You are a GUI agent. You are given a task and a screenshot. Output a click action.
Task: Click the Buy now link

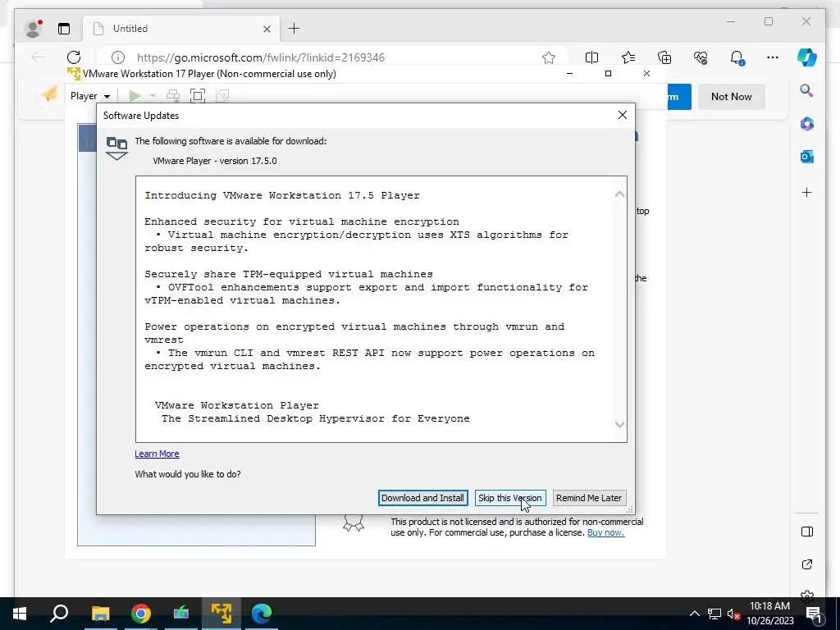coord(605,532)
